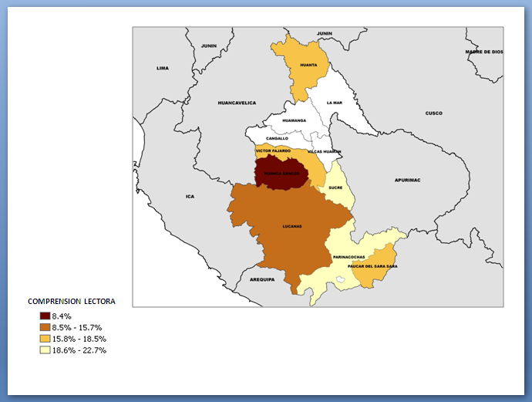532x402 pixels.
Task: Click the COMPRENSION LECTORA legend title
Action: click(x=72, y=301)
